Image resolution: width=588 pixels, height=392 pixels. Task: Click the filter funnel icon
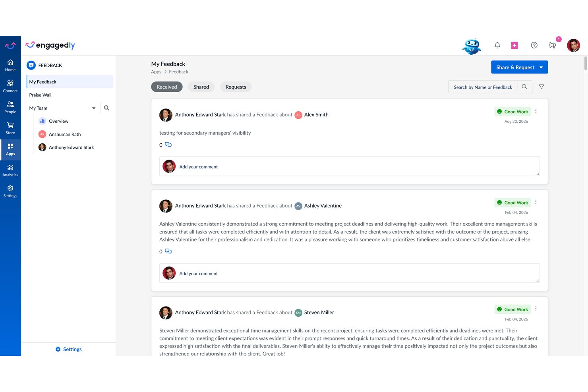coord(542,87)
